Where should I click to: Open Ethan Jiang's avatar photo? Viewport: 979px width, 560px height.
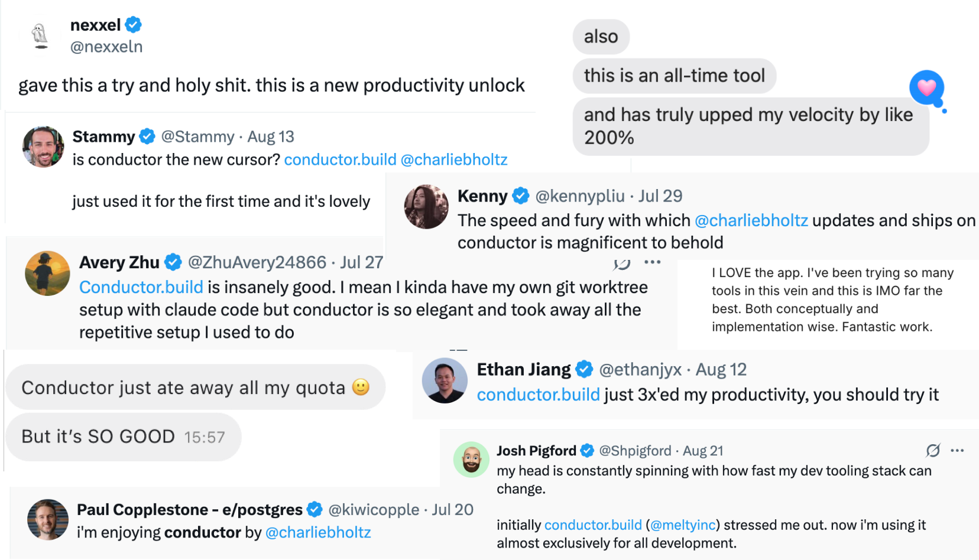[445, 380]
